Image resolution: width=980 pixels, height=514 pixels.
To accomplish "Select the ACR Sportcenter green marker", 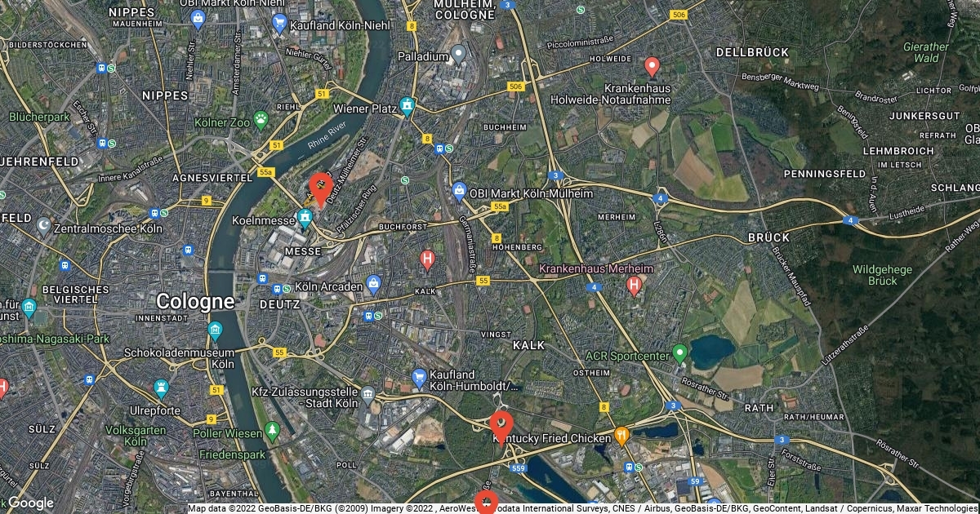I will point(679,354).
